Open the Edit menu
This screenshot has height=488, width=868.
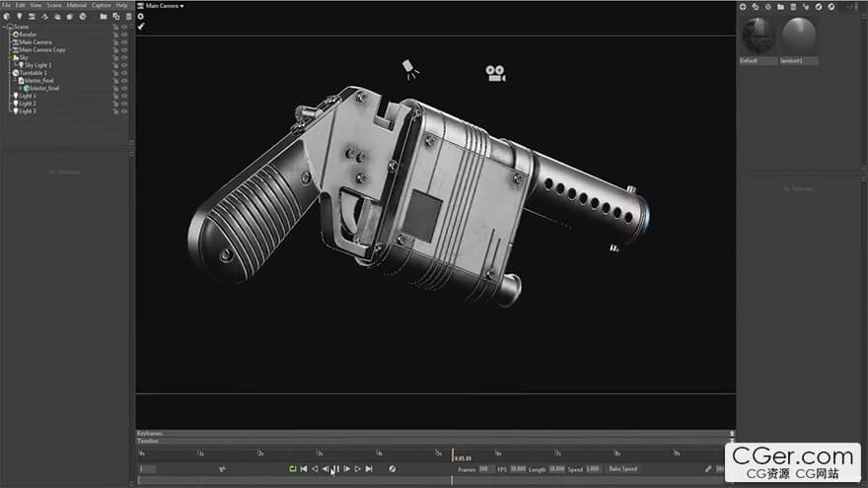tap(21, 5)
